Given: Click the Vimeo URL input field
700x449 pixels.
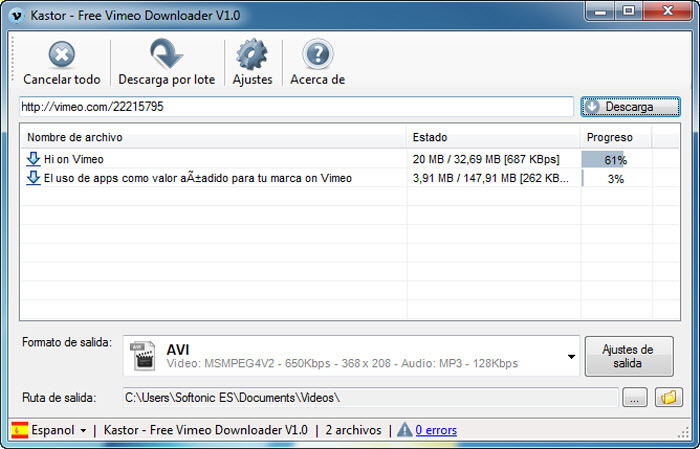Looking at the screenshot, I should [296, 106].
